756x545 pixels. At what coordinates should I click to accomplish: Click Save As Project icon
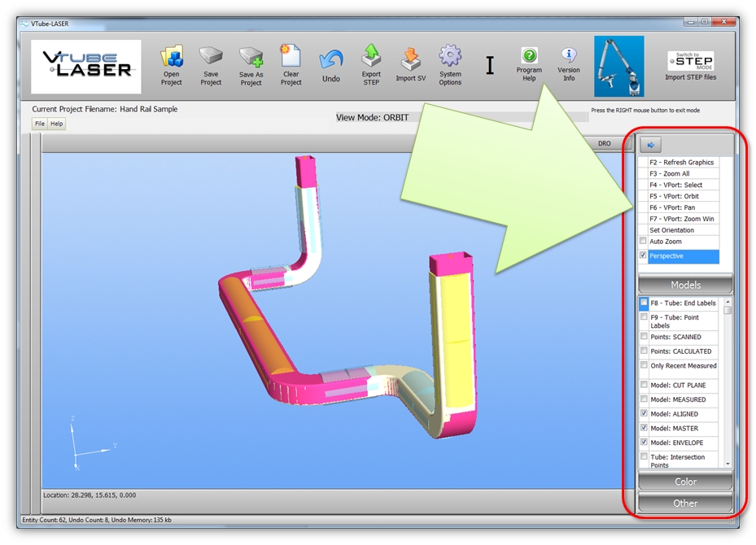click(x=251, y=60)
